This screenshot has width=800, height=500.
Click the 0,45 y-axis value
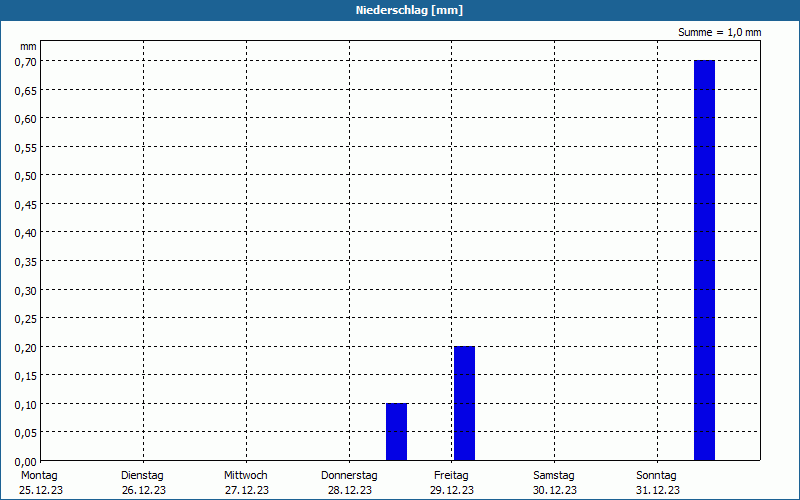(26, 206)
